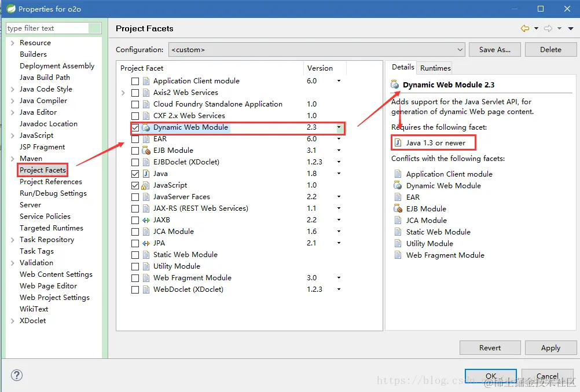Click the JavaScript facet lock icon
This screenshot has height=392, width=580.
(146, 185)
